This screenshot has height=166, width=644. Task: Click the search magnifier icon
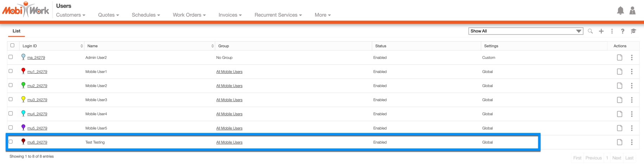pyautogui.click(x=590, y=31)
